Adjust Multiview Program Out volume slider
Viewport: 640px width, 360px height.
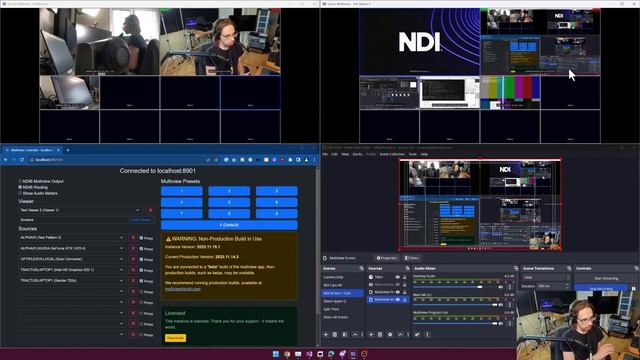[x=455, y=323]
